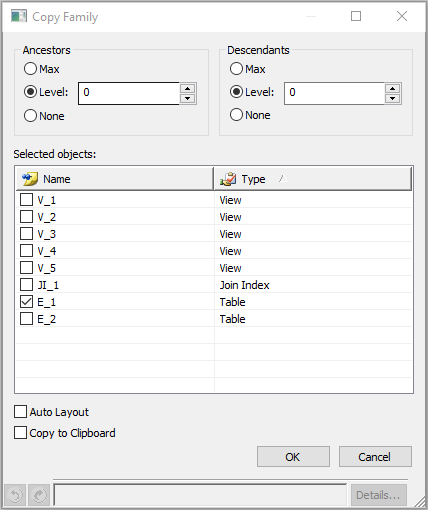Click the Type column header icon
The height and width of the screenshot is (510, 428).
[228, 179]
